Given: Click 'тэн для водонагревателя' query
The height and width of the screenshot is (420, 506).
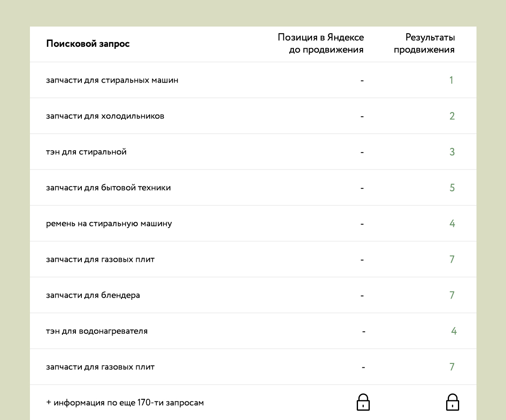Looking at the screenshot, I should pyautogui.click(x=97, y=331).
